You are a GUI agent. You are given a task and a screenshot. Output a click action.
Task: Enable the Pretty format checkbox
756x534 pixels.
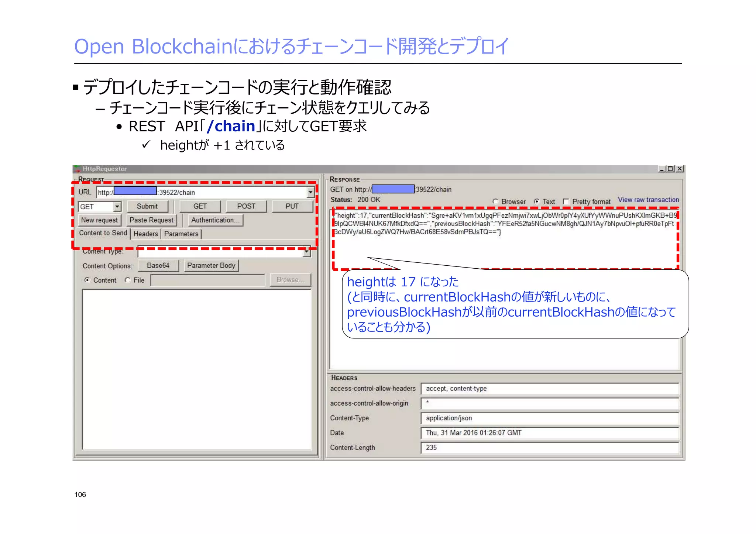tap(566, 201)
